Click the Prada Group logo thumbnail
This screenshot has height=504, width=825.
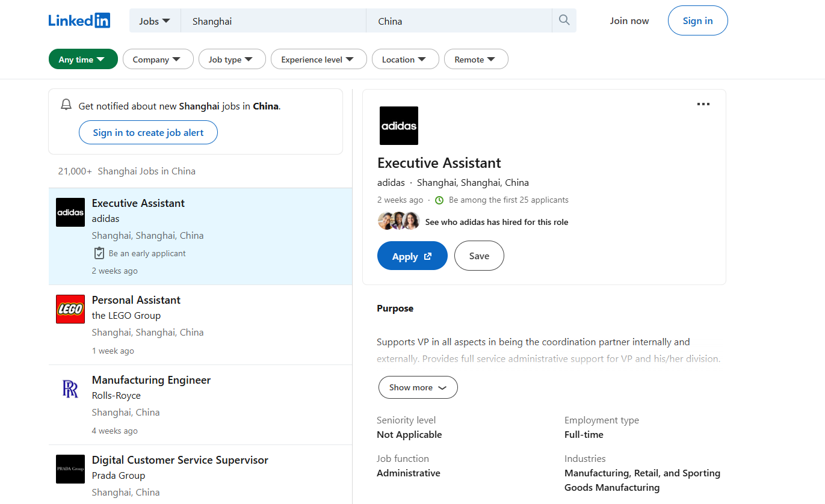click(x=70, y=469)
